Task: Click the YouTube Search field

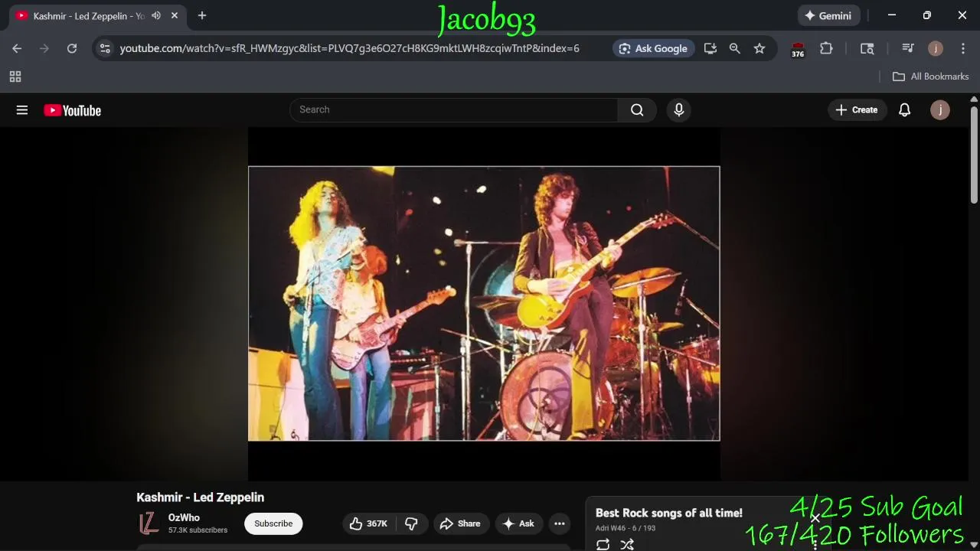Action: point(453,109)
